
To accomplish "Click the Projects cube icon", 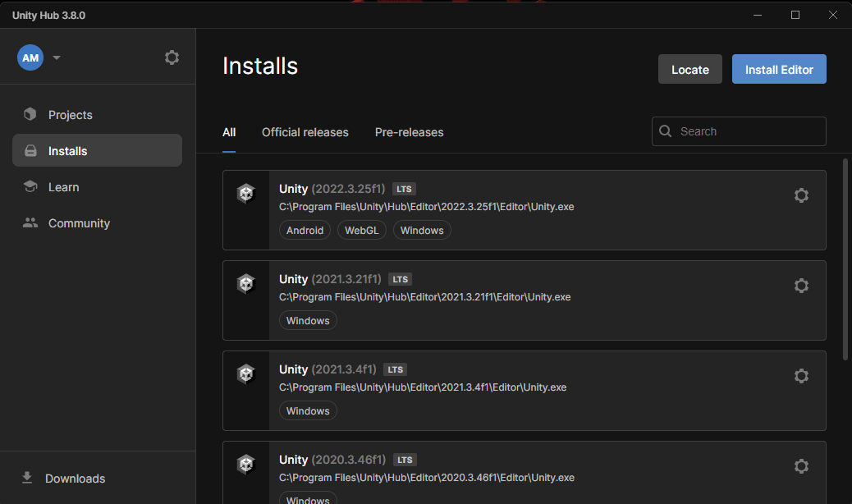I will (x=30, y=114).
